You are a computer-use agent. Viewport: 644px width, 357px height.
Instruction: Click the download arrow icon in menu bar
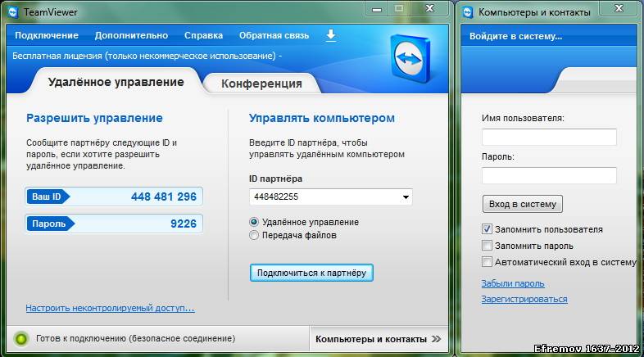tap(331, 35)
